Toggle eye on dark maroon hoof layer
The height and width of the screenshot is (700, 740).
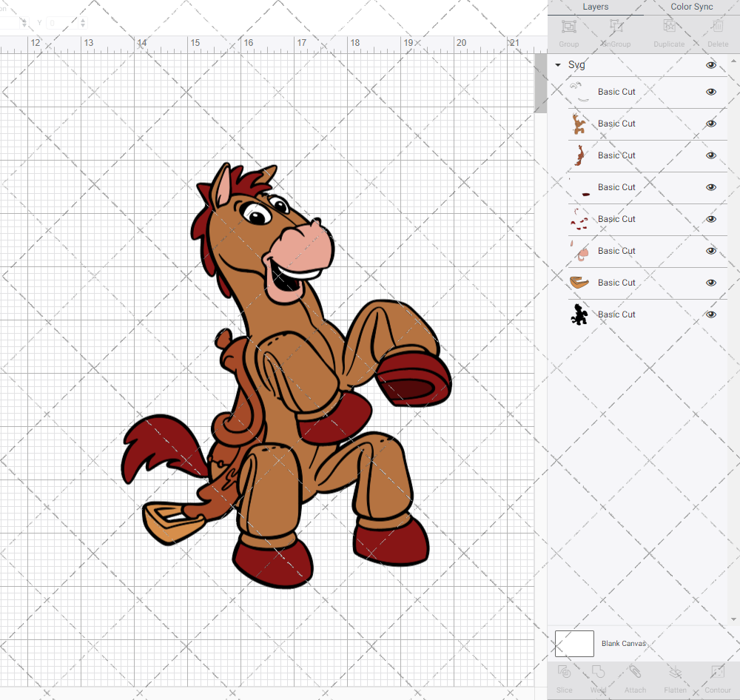710,187
